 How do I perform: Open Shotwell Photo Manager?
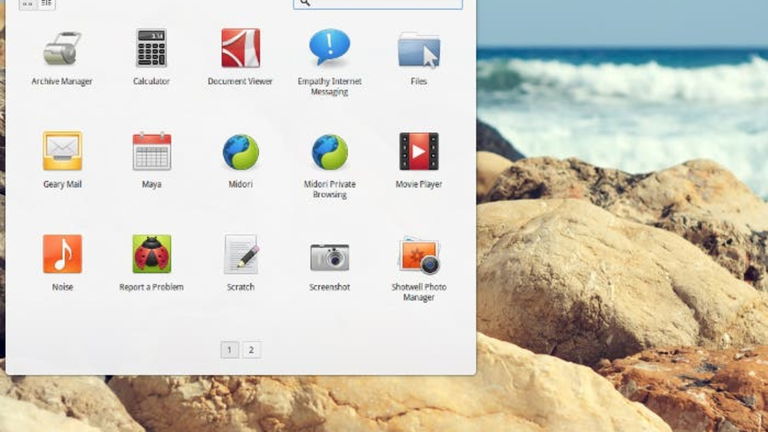click(x=419, y=255)
